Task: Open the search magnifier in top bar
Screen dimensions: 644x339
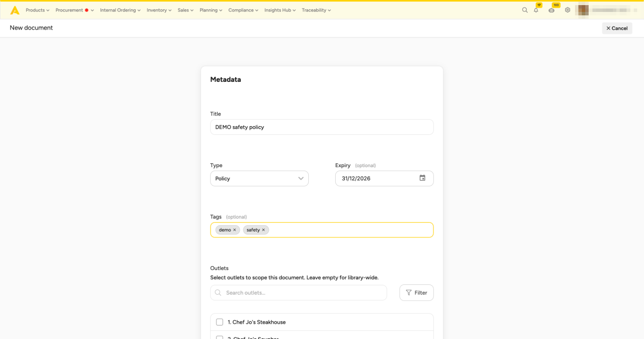Action: (x=525, y=10)
